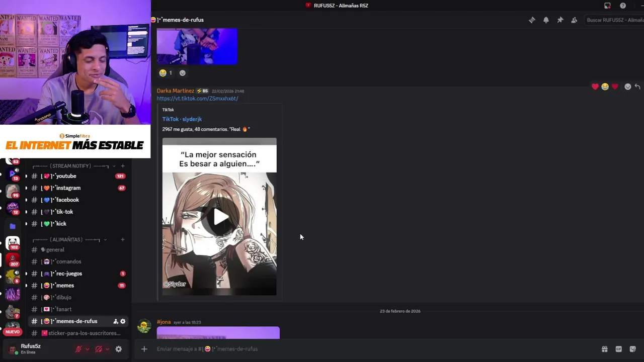Open panda server with 102 badge
Image resolution: width=644 pixels, height=362 pixels.
[13, 243]
